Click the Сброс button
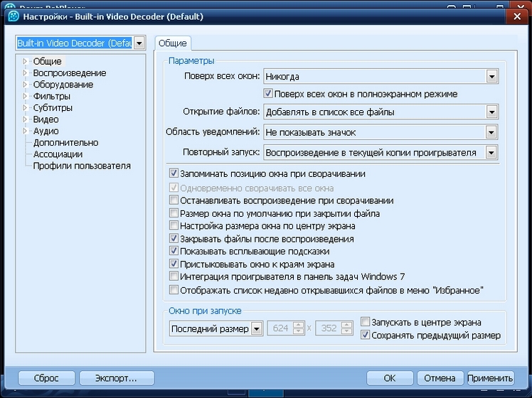 tap(46, 378)
